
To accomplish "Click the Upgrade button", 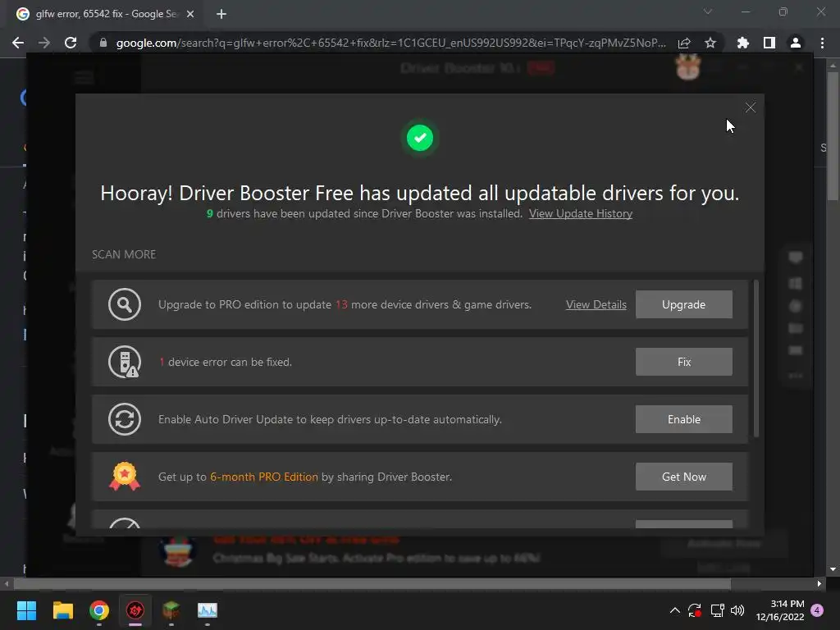I will click(683, 304).
